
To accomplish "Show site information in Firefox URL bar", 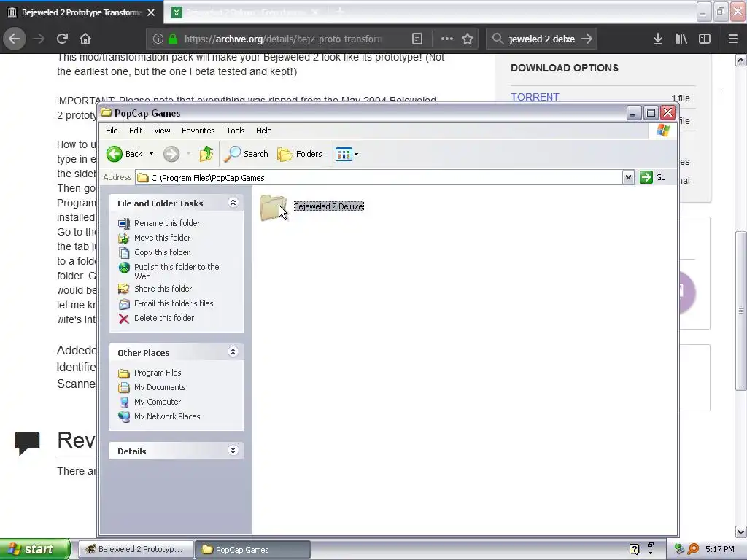I will coord(158,39).
